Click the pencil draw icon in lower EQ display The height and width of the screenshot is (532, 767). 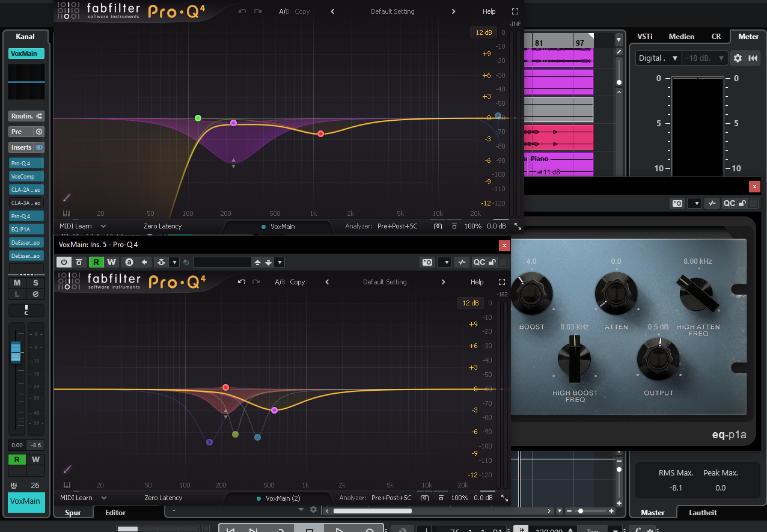tap(67, 469)
